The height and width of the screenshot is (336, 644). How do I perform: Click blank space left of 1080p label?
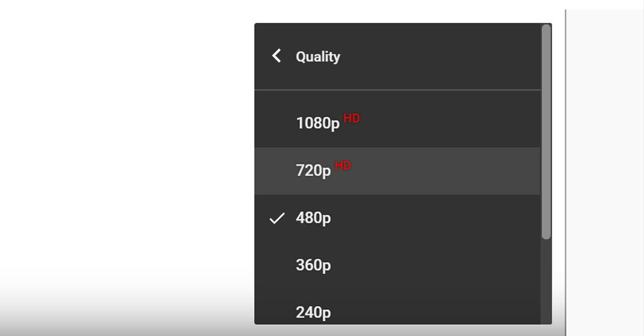274,123
